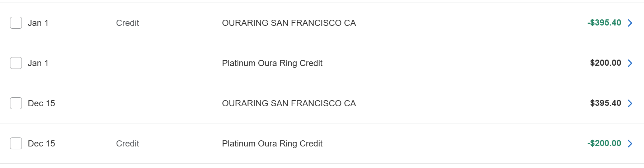
Task: Open the Jan 1 OURARING SAN FRANCISCO transaction
Action: coord(289,23)
